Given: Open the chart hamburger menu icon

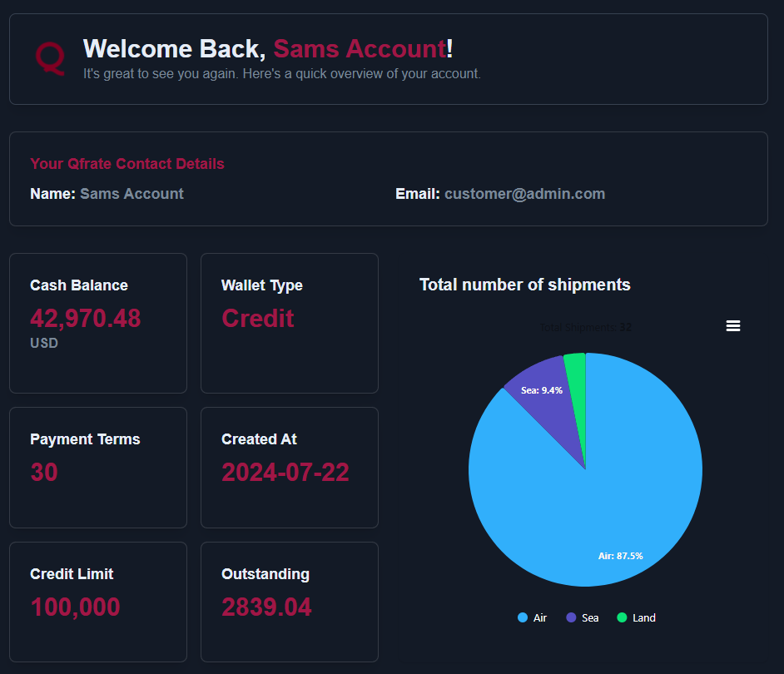Looking at the screenshot, I should click(x=733, y=326).
